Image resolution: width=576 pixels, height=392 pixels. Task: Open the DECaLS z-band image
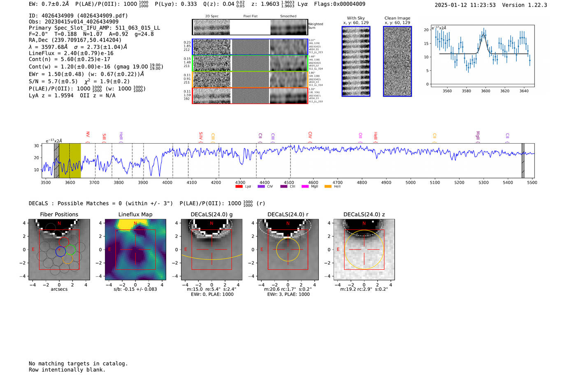pos(364,250)
